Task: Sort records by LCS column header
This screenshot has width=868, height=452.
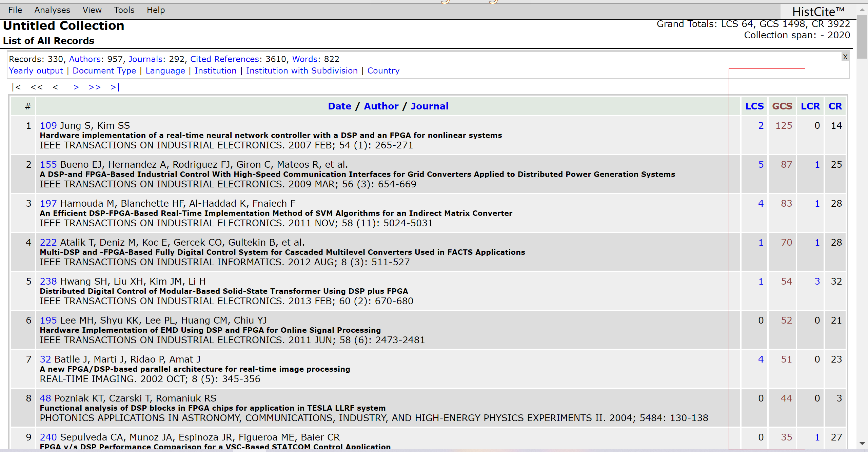Action: 754,106
